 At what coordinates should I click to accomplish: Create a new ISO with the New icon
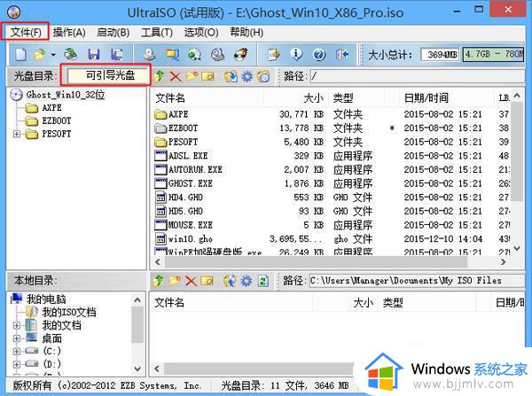[x=20, y=54]
